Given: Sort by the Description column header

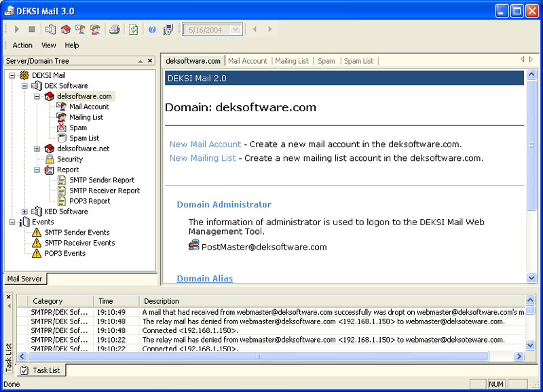Looking at the screenshot, I should coord(333,301).
